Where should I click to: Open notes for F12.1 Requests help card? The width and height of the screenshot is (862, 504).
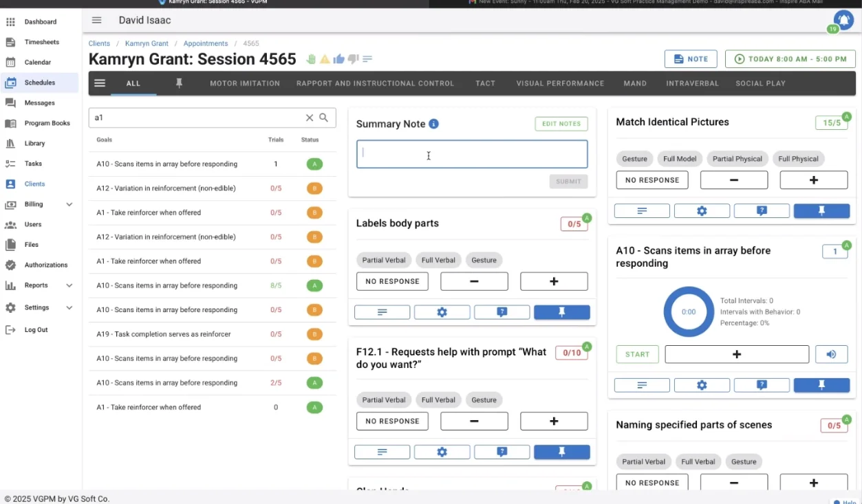coord(382,452)
